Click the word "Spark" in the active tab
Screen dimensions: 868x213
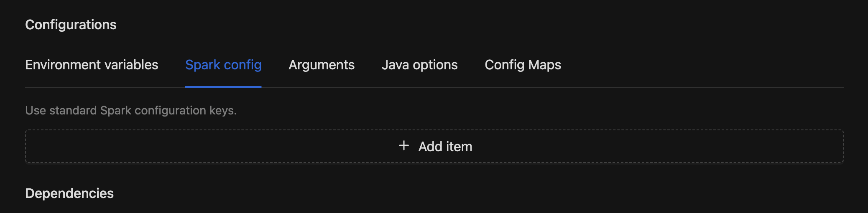(203, 65)
